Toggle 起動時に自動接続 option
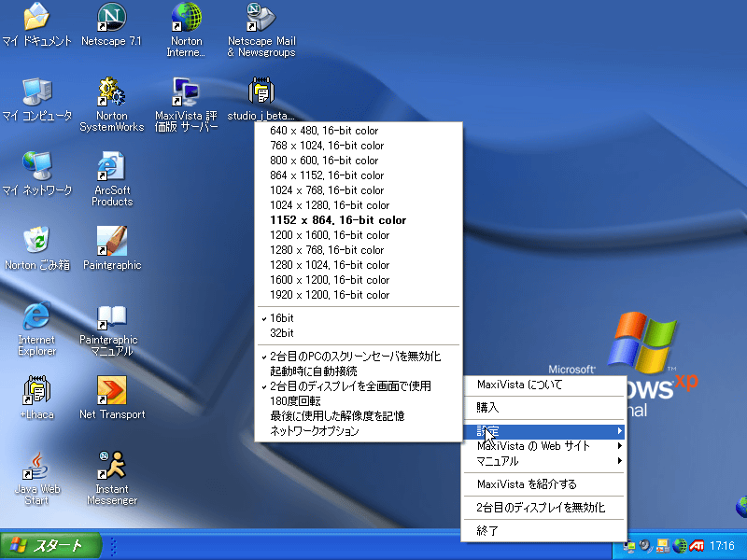The image size is (747, 560). [x=359, y=371]
